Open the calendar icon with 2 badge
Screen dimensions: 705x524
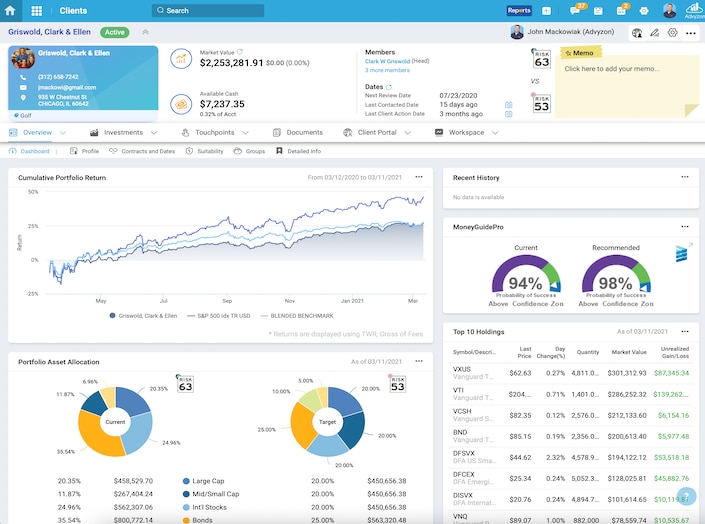[622, 10]
